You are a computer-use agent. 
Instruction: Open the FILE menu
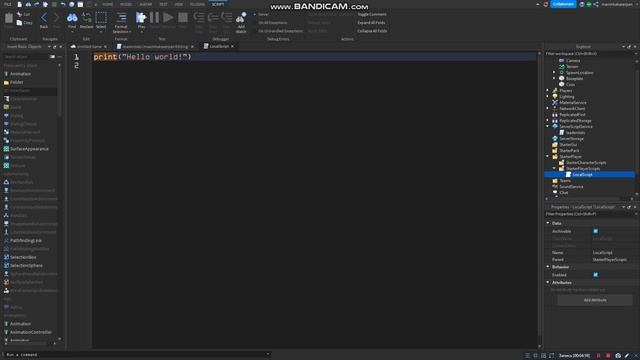(8, 4)
